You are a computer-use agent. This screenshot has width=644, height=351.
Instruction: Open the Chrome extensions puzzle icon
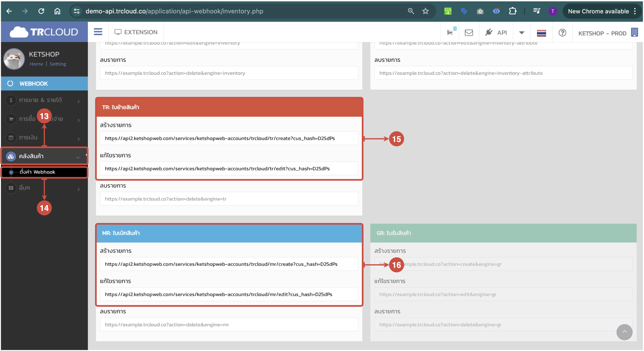(x=513, y=11)
